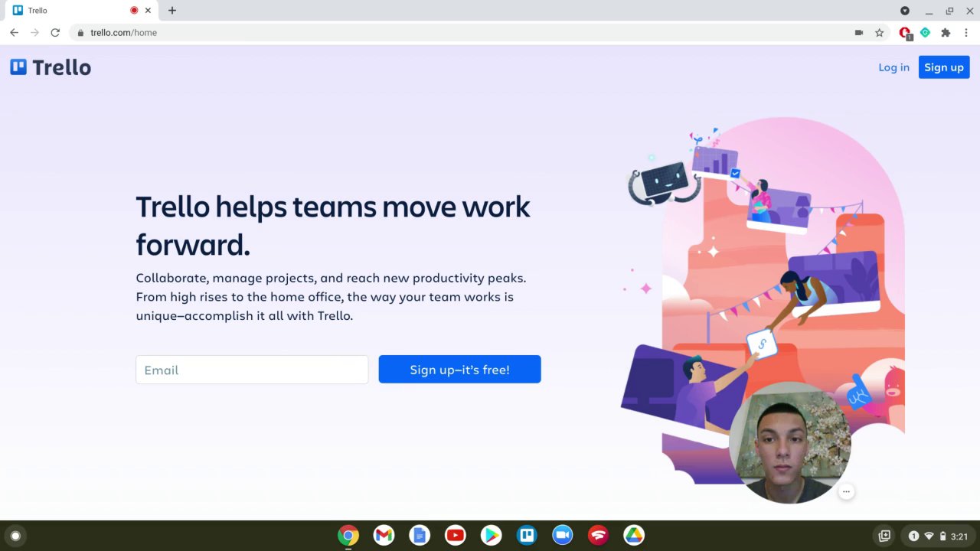Click the headline 'Trello helps teams move work forward.'
The height and width of the screenshot is (551, 980).
[x=333, y=226]
